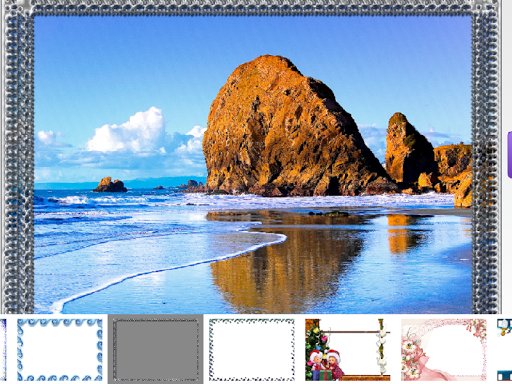
Task: Select the blue wave swirl frame thumbnail
Action: 60,350
